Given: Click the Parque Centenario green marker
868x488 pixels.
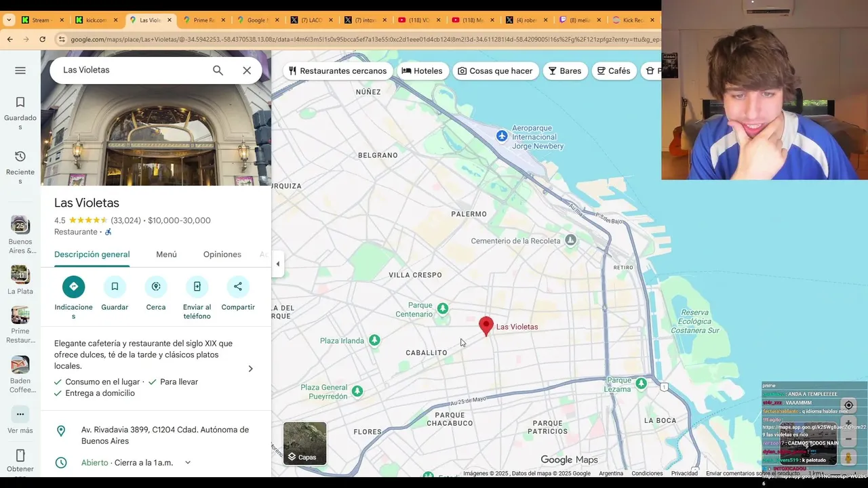Looking at the screenshot, I should [443, 308].
